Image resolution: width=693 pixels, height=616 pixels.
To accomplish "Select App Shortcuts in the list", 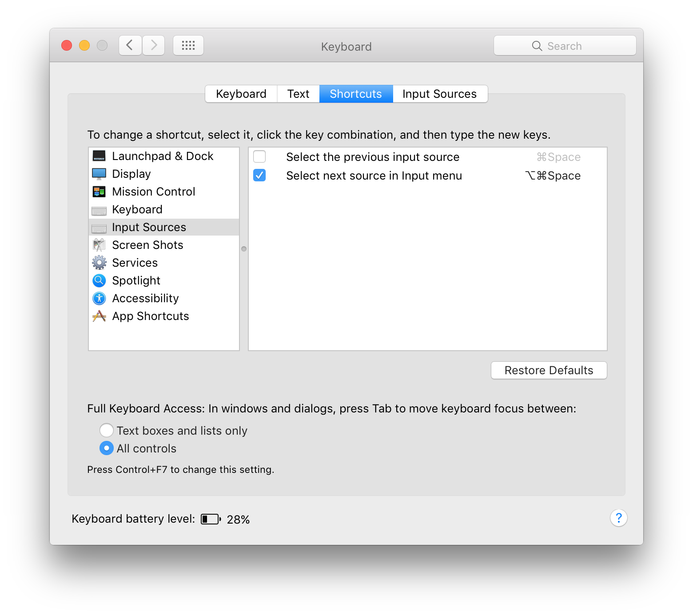I will point(164,316).
